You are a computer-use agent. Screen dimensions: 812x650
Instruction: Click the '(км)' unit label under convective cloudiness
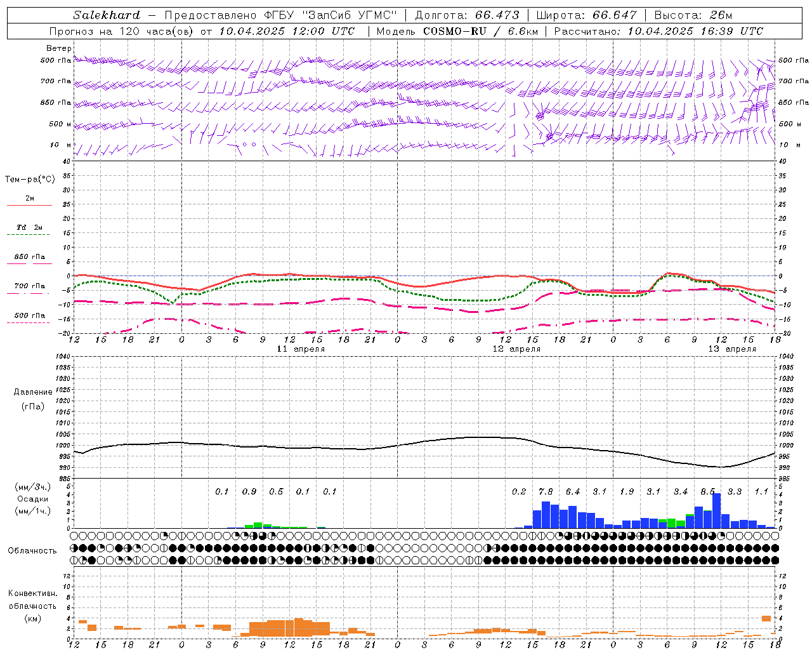(32, 618)
